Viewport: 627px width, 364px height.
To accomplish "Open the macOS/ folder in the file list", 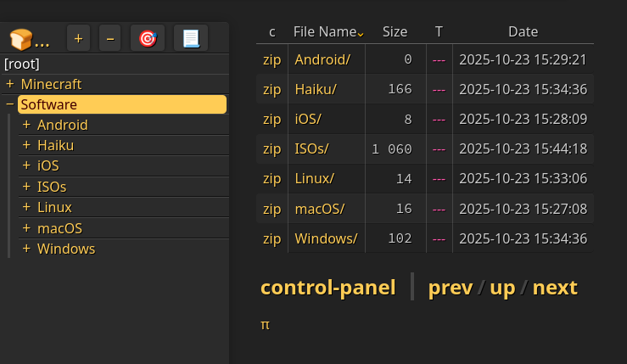I will [x=319, y=208].
